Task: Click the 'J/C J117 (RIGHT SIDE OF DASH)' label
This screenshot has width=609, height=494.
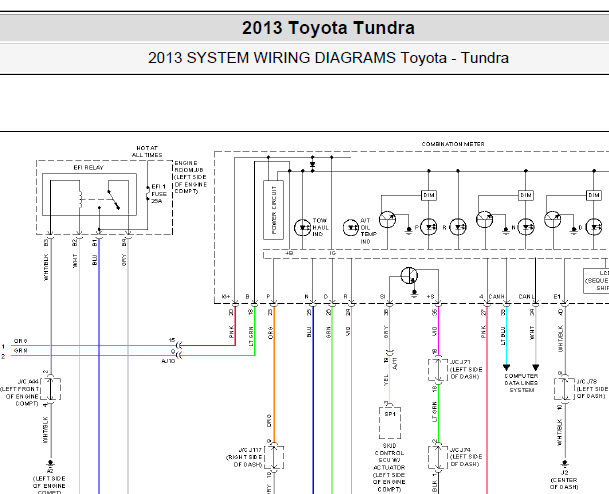Action: tap(245, 457)
